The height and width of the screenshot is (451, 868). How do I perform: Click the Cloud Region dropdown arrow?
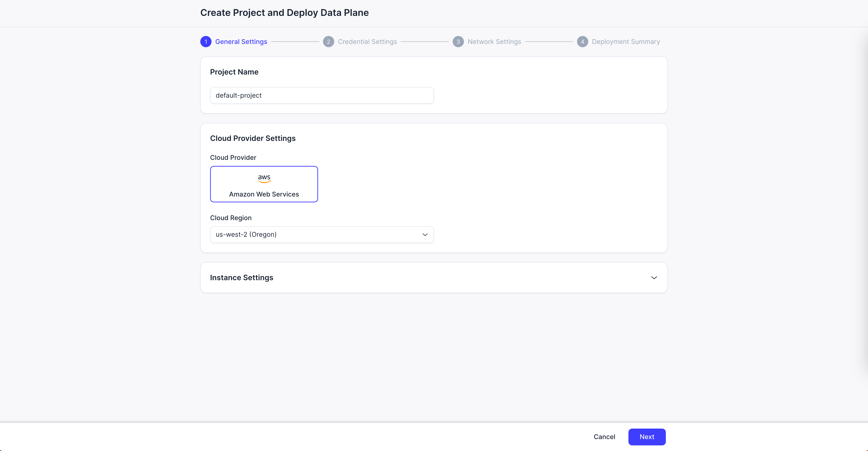click(425, 234)
